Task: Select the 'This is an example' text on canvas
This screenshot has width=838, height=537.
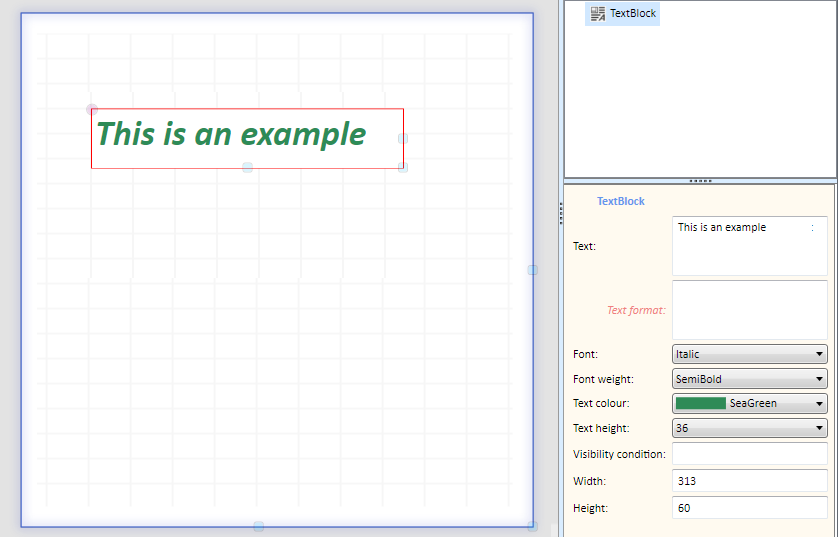Action: tap(231, 134)
